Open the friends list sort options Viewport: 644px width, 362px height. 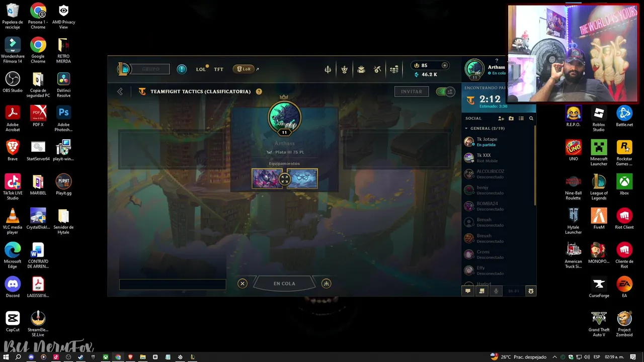tap(521, 118)
